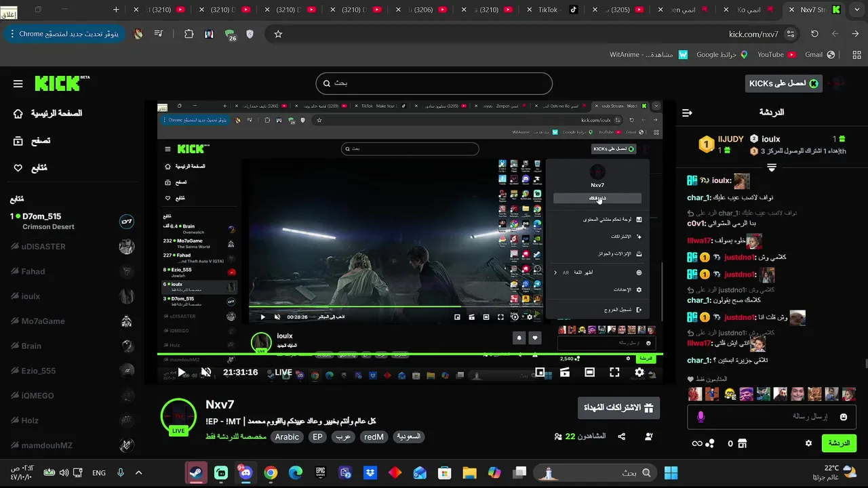Screen dimensions: 868x488
Task: Open followed channel Mo7aGame
Action: pos(72,321)
